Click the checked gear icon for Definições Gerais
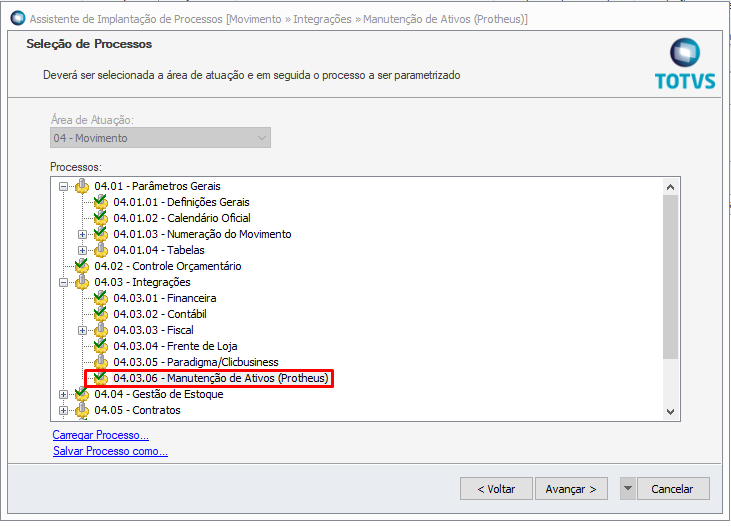Screen dimensions: 731x527 (101, 202)
